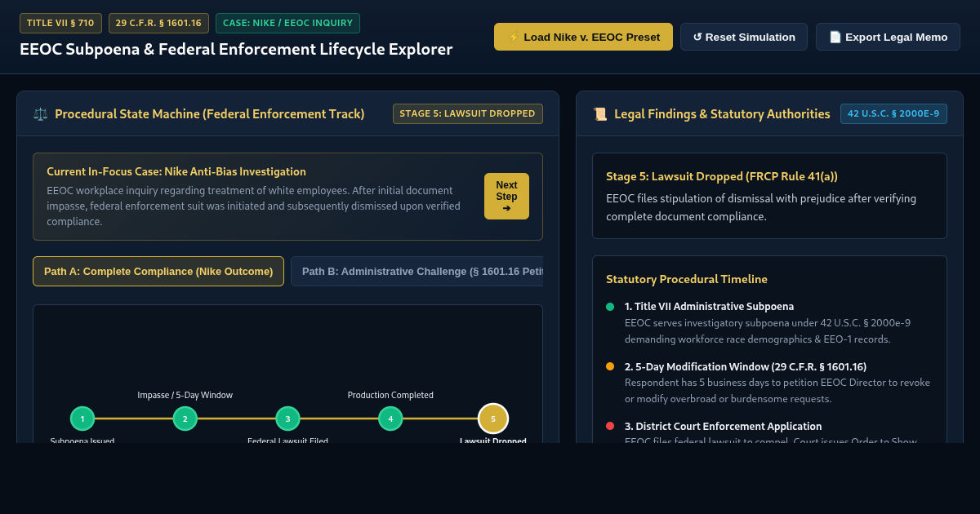Click the '1. Title VII Administrative Subpoena' heading

[709, 307]
